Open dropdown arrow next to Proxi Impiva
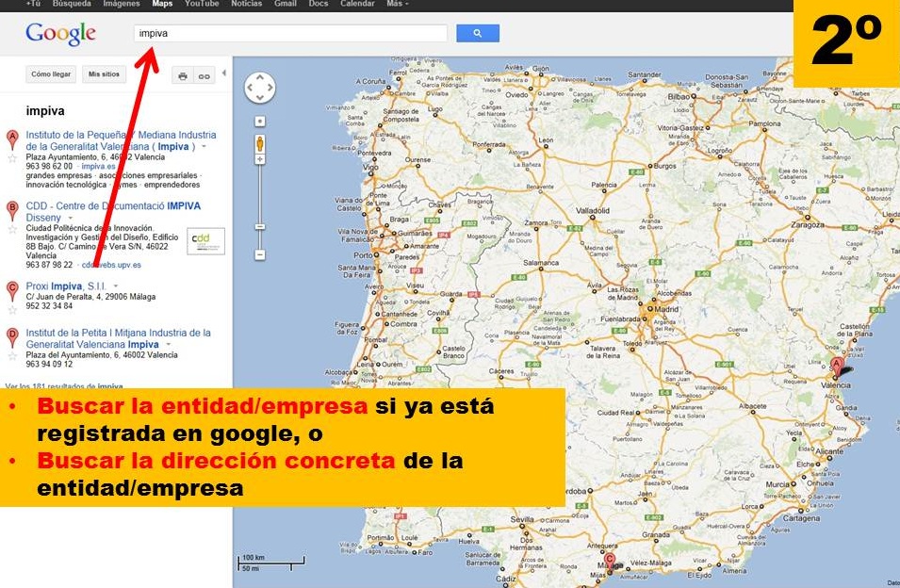 tap(116, 286)
